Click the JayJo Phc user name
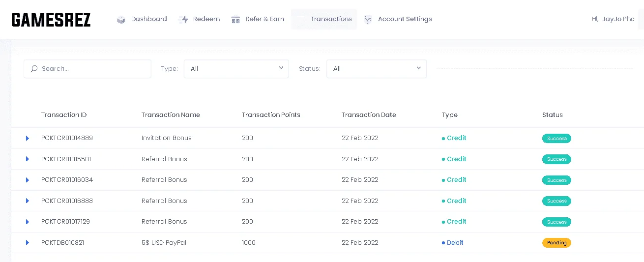 (618, 19)
